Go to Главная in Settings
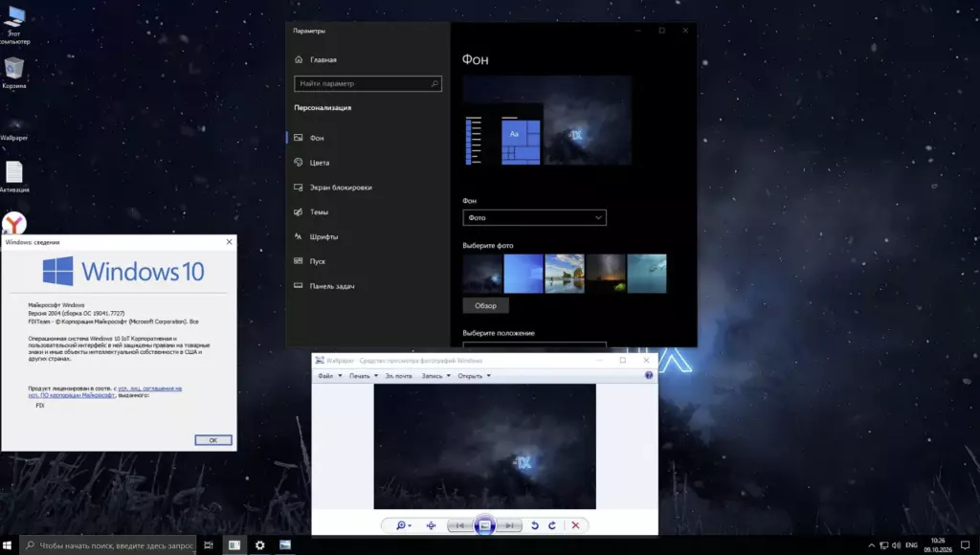 pyautogui.click(x=323, y=60)
